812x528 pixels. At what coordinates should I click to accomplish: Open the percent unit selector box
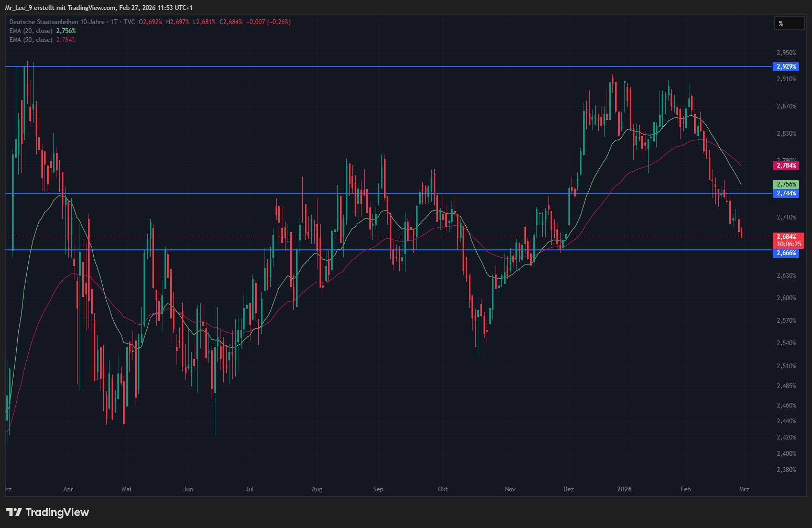pyautogui.click(x=789, y=23)
